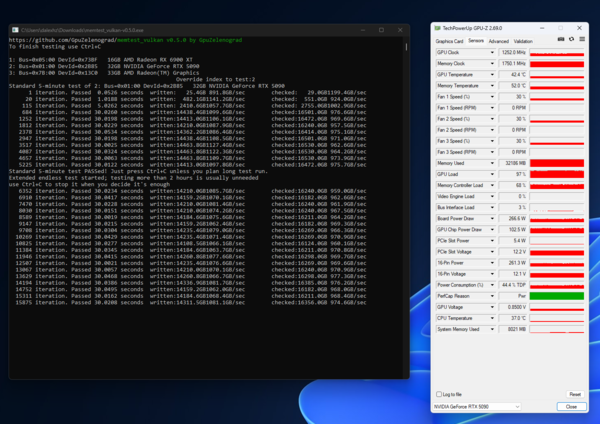Image resolution: width=600 pixels, height=424 pixels.
Task: Click the System Memory Used value
Action: [x=513, y=329]
